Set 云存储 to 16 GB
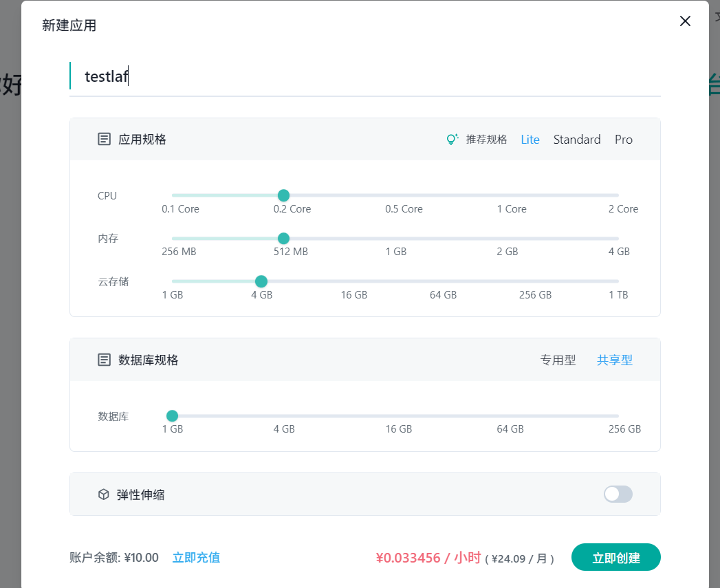 click(354, 295)
